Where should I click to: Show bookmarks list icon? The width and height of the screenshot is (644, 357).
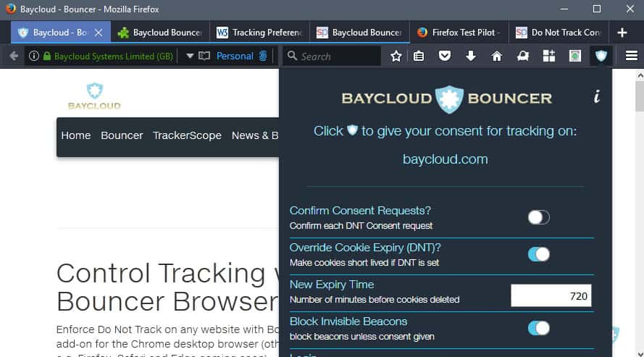(419, 56)
